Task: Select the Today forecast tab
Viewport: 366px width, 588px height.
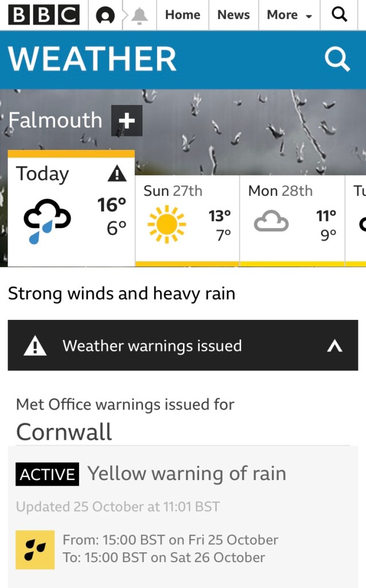Action: [x=71, y=208]
